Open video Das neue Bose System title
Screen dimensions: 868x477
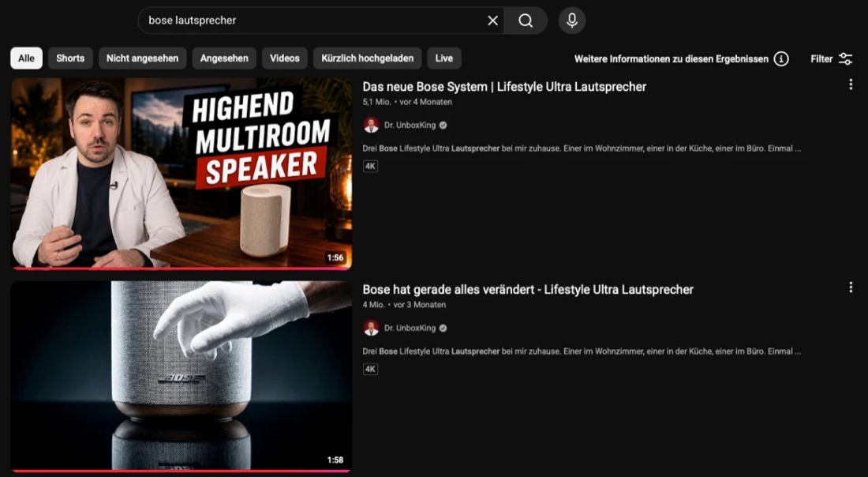point(504,86)
